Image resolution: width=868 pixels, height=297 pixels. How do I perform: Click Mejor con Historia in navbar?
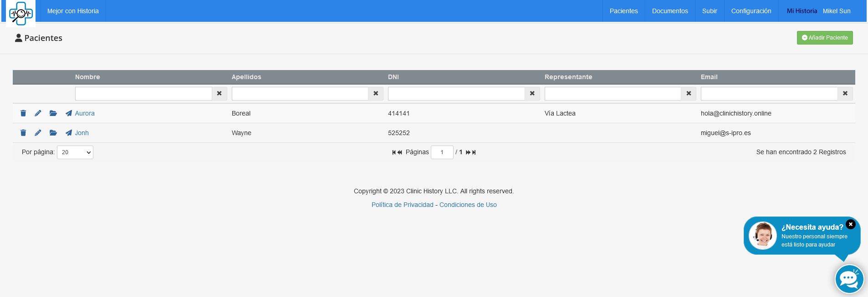(73, 11)
